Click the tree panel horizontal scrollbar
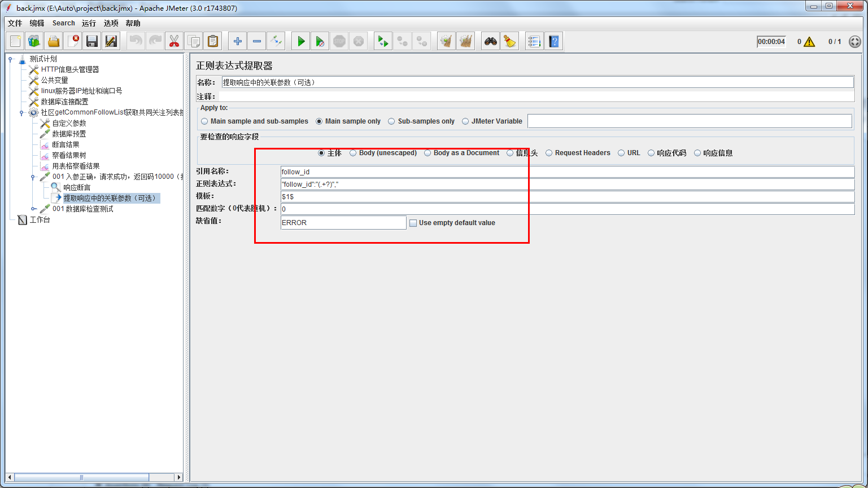This screenshot has width=868, height=488. click(94, 477)
